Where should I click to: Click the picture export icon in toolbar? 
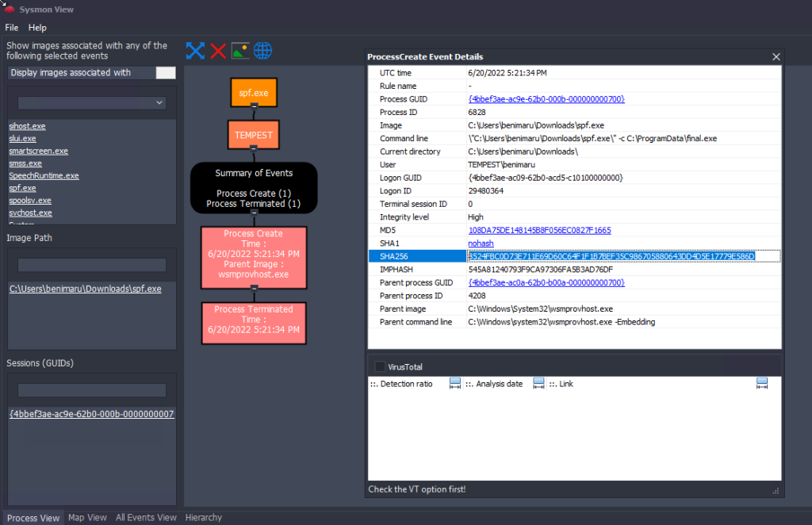(x=240, y=51)
